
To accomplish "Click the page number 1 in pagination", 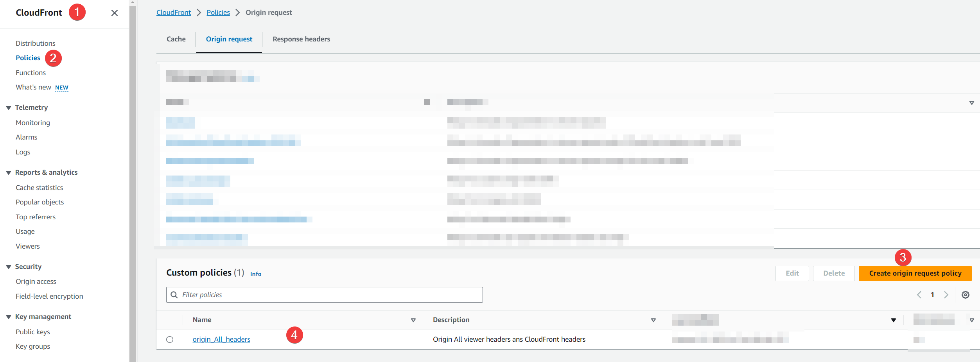I will click(932, 295).
